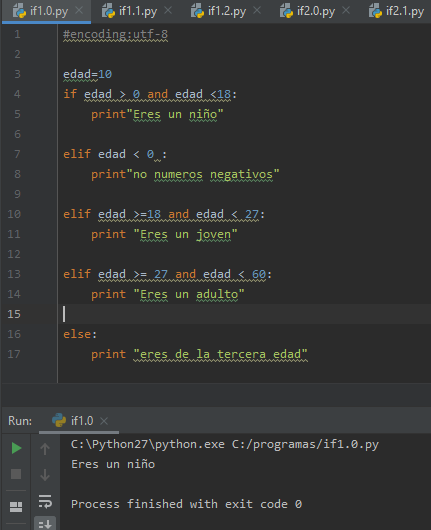Image resolution: width=431 pixels, height=530 pixels.
Task: Click the Python file icon on if1.2.py tab
Action: (x=197, y=10)
